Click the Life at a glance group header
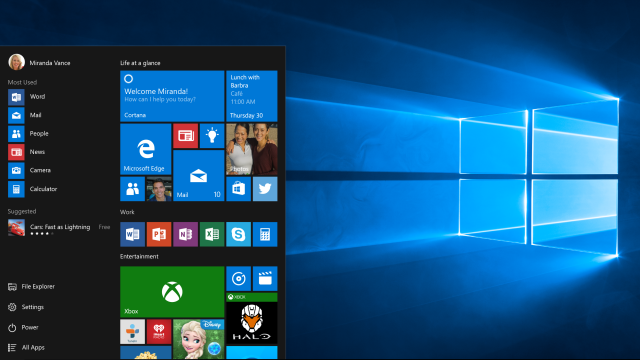Screen dimensions: 640x360 coord(140,63)
